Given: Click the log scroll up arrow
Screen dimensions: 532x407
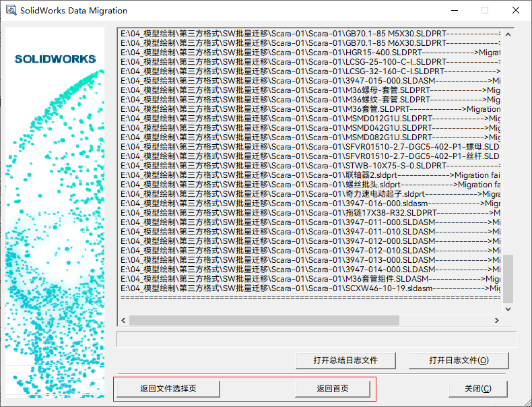Looking at the screenshot, I should (508, 34).
